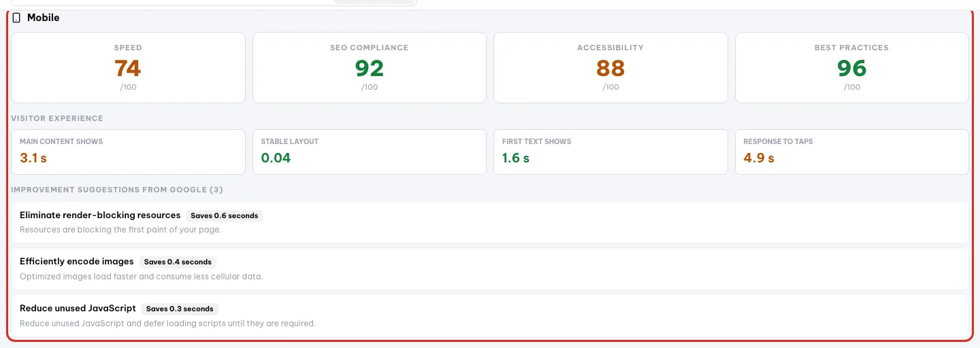The height and width of the screenshot is (348, 980).
Task: Click the 3.1 s main content value
Action: [33, 158]
